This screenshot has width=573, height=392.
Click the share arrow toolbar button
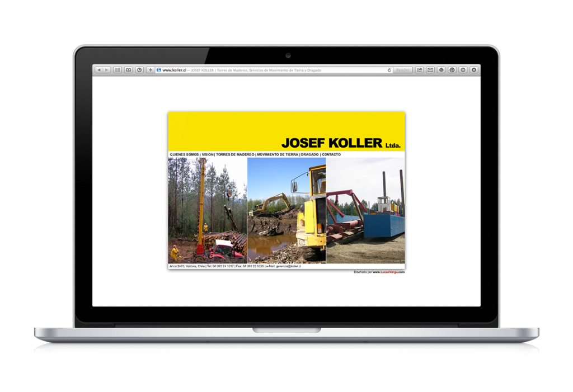click(419, 70)
